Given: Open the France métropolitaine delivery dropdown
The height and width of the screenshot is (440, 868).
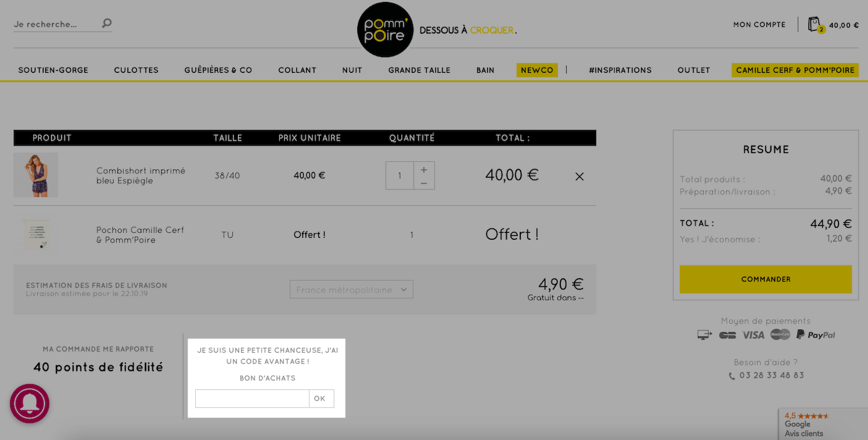Looking at the screenshot, I should [x=351, y=289].
